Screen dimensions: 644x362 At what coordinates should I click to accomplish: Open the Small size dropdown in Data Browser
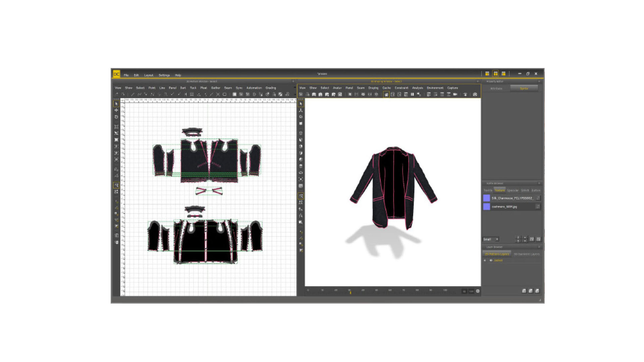click(490, 239)
